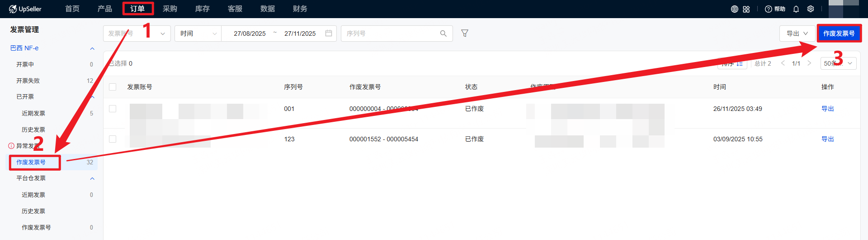The width and height of the screenshot is (868, 240).
Task: Click the UpSeller logo icon
Action: pyautogui.click(x=13, y=9)
